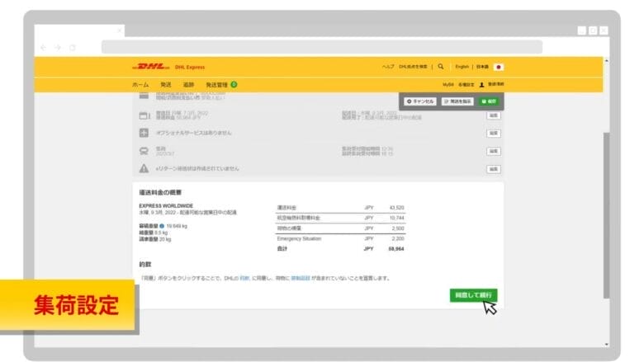Click the 43,520 charge amount

397,208
